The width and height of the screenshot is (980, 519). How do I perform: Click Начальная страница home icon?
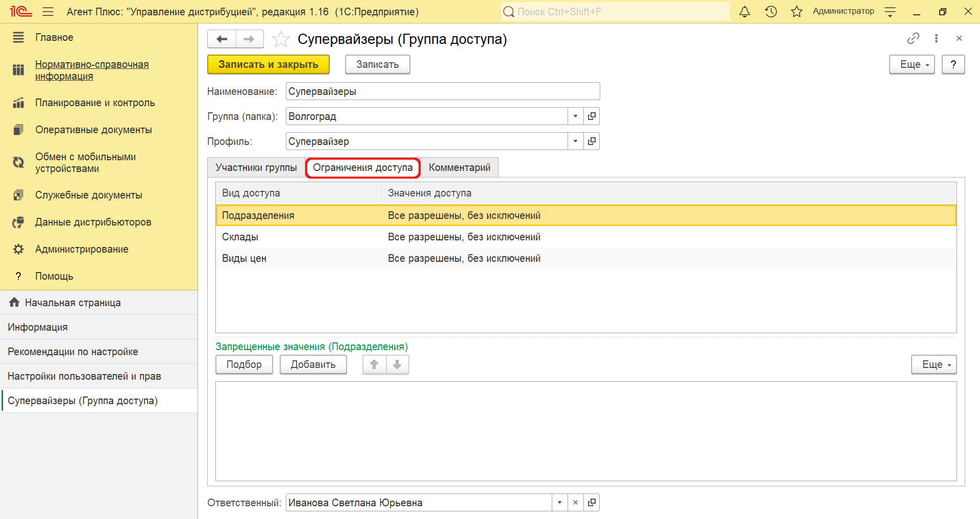(x=14, y=302)
